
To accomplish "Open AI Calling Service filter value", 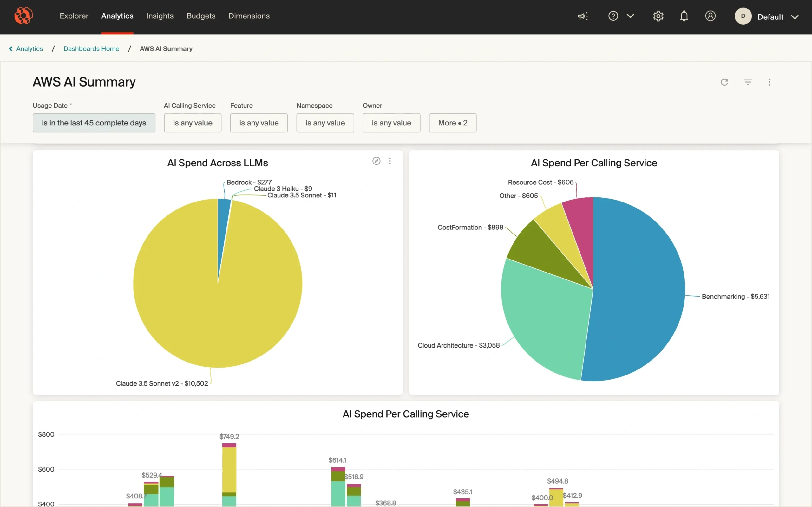I will (192, 123).
